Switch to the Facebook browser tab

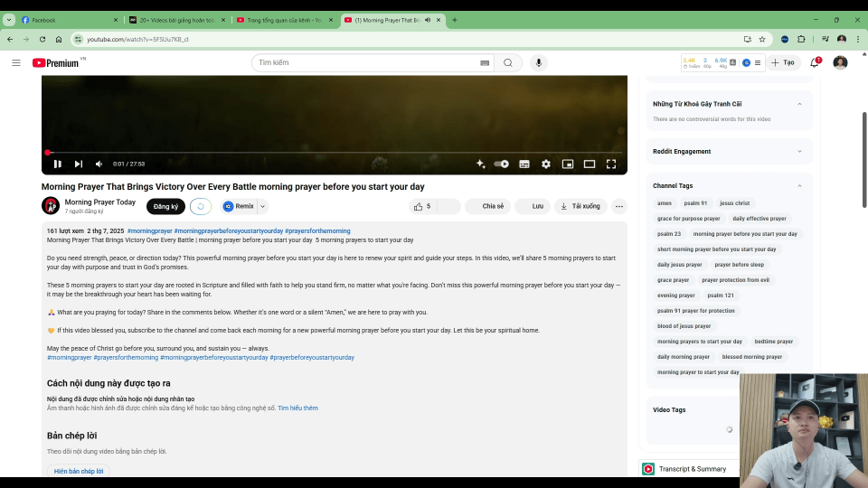coord(68,20)
